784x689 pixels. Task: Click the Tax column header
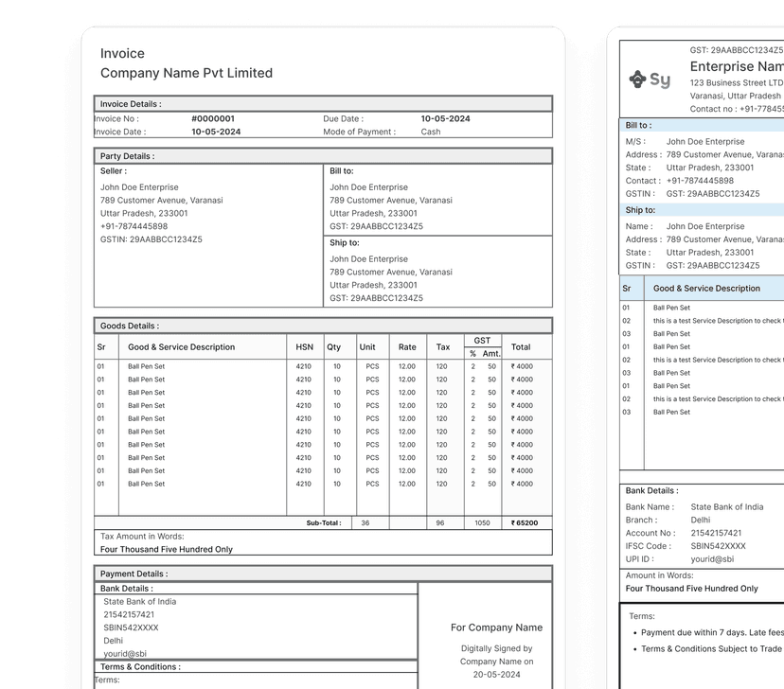click(x=443, y=346)
